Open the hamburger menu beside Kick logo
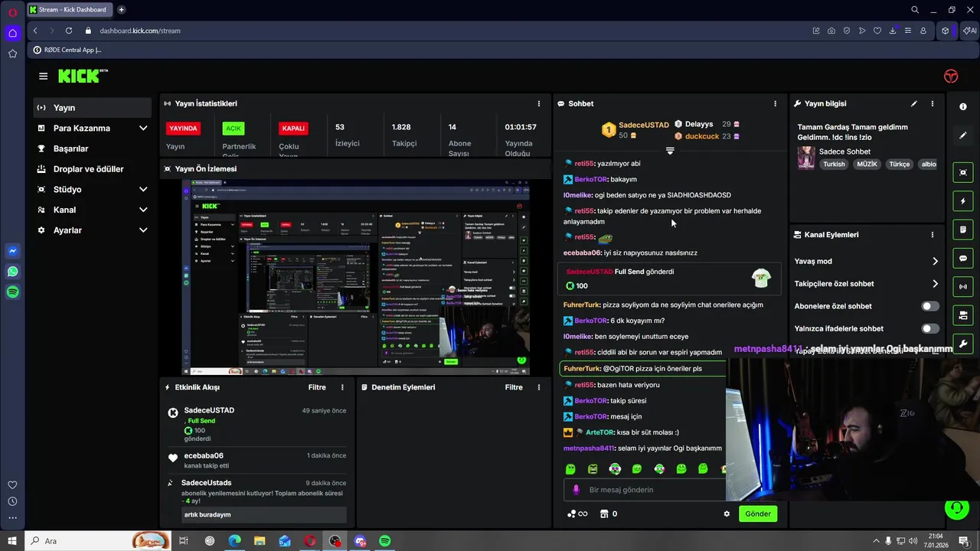The width and height of the screenshot is (980, 551). (x=43, y=76)
